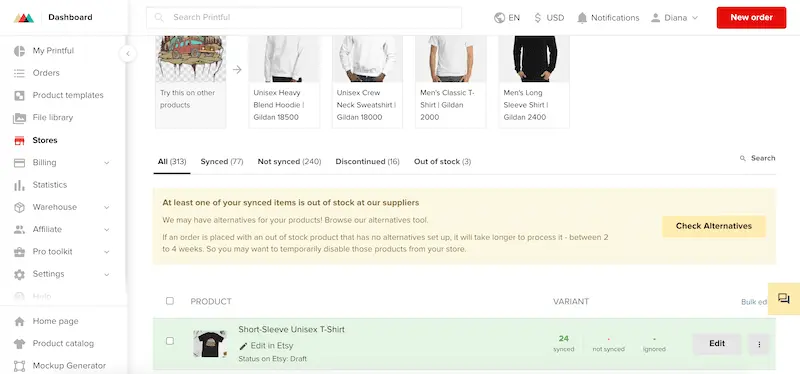This screenshot has height=374, width=800.
Task: Click the red New order button
Action: click(x=751, y=17)
